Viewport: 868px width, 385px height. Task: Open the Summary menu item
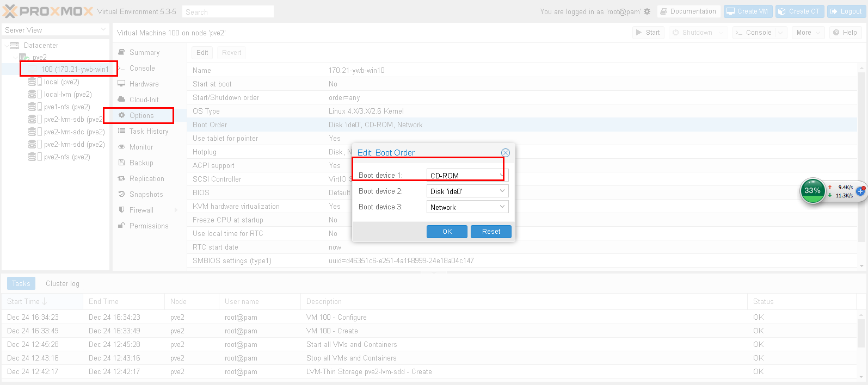144,53
